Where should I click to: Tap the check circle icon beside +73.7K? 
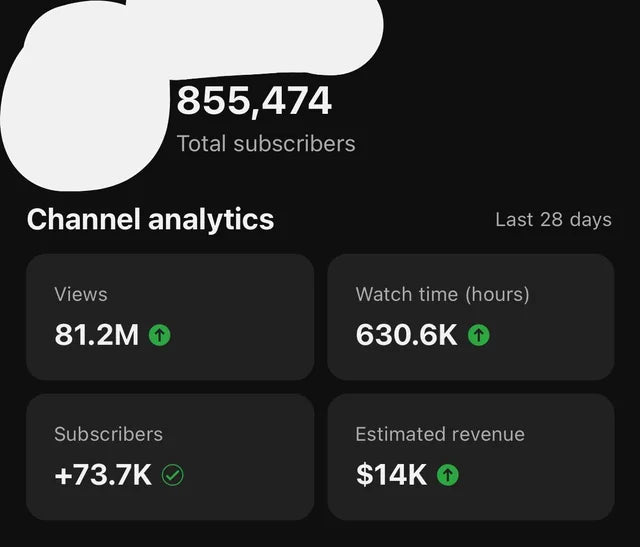click(173, 476)
